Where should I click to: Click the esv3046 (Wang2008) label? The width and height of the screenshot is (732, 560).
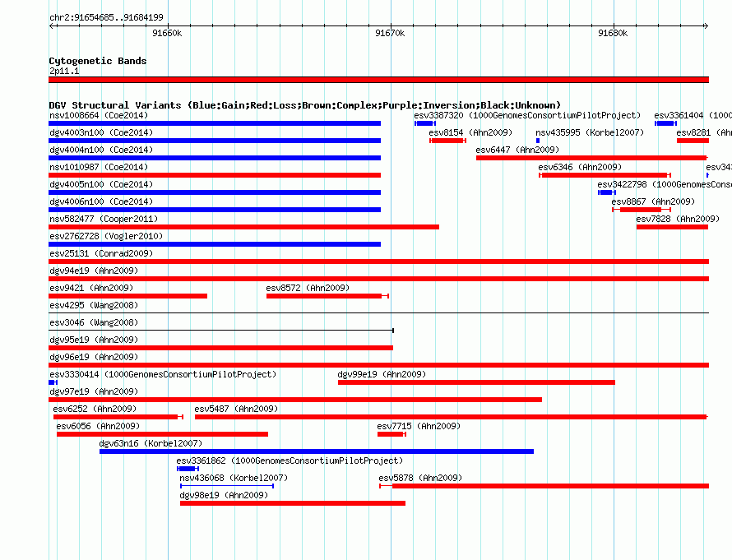pos(94,322)
